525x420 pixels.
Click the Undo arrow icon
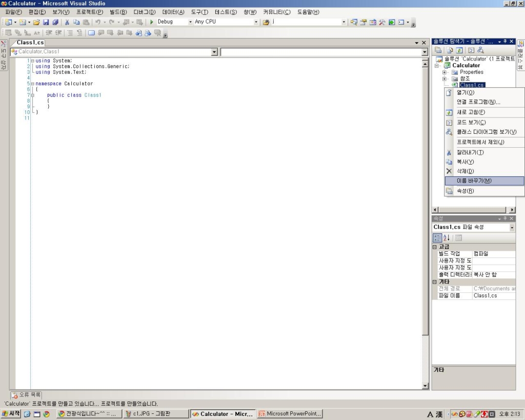tap(98, 22)
